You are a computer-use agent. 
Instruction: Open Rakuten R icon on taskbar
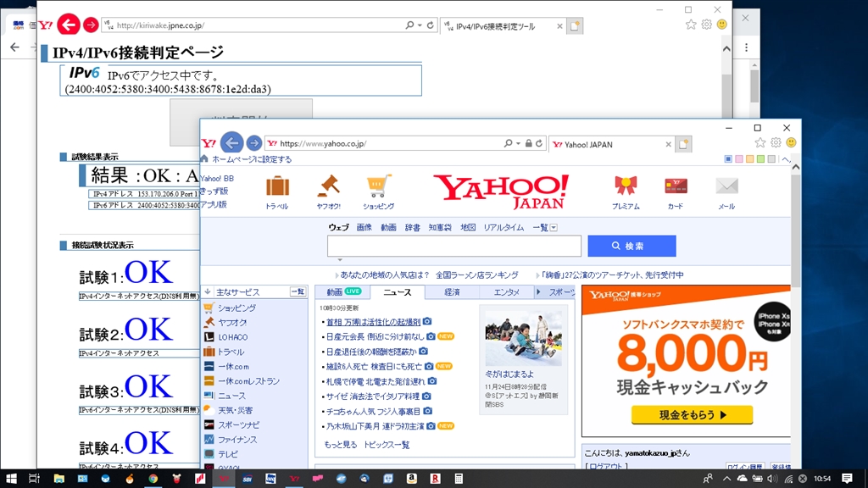point(435,479)
